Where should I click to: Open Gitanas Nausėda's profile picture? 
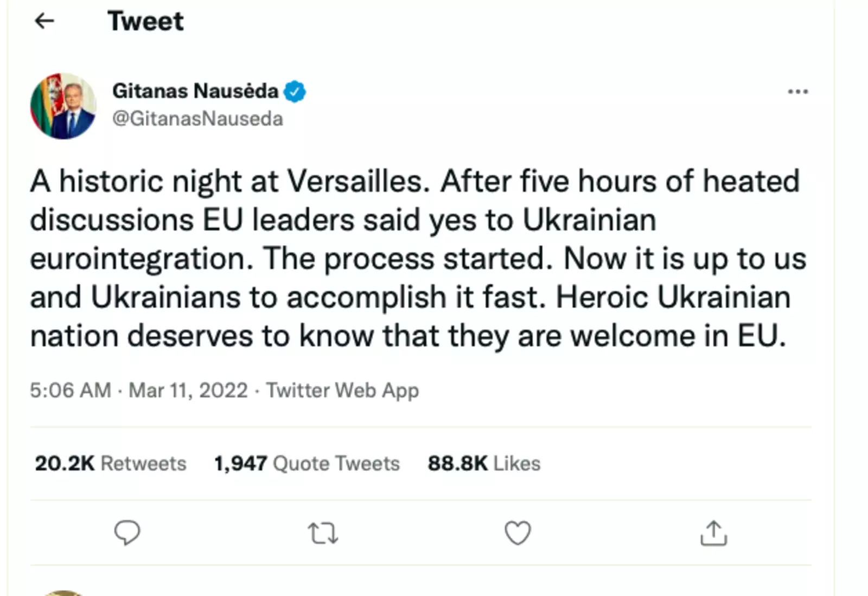(x=63, y=106)
